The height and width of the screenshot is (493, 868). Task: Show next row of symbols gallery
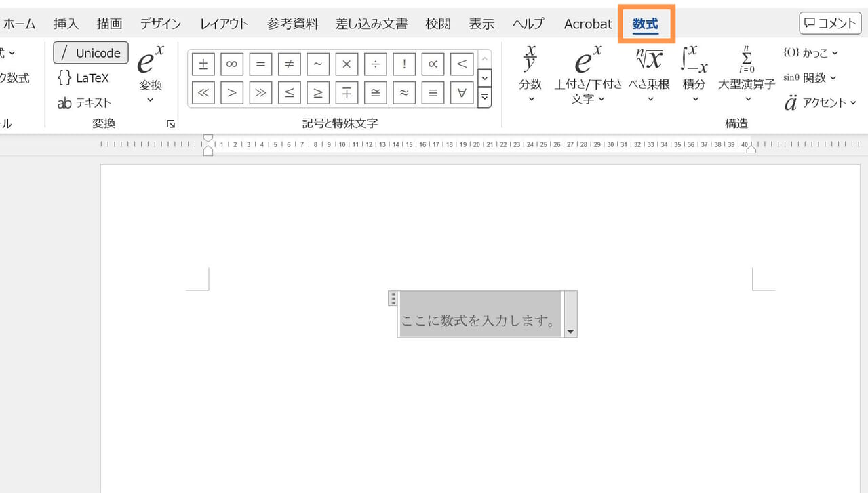click(484, 78)
